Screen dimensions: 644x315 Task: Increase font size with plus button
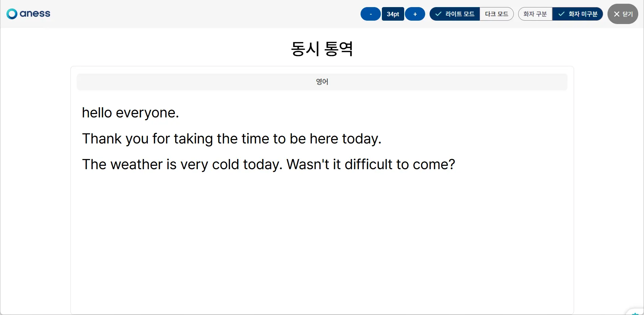(415, 14)
